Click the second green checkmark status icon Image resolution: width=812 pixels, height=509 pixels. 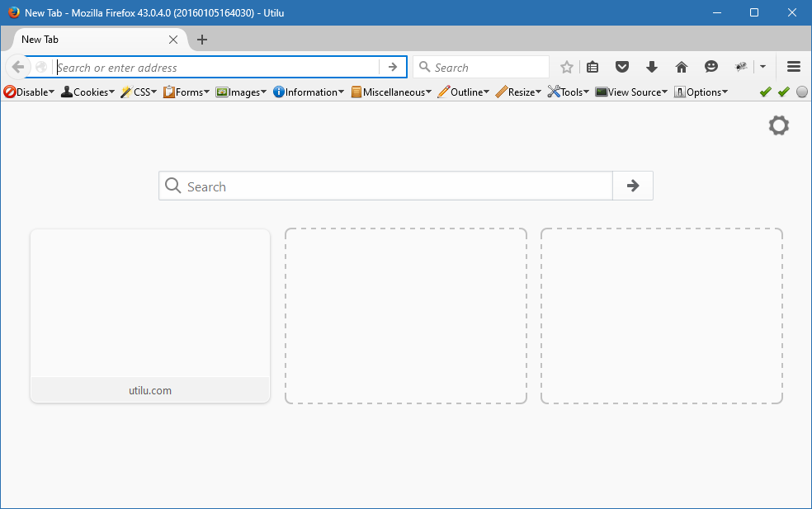(783, 92)
